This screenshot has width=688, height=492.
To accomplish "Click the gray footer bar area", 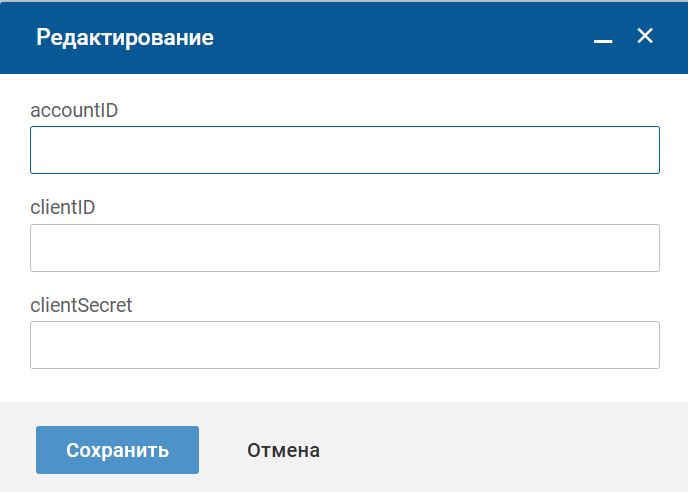I will click(x=500, y=450).
